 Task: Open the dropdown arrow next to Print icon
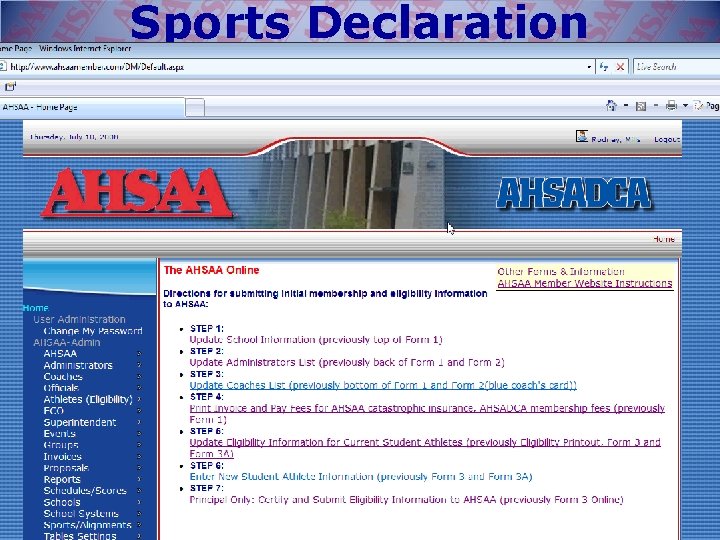click(x=685, y=106)
